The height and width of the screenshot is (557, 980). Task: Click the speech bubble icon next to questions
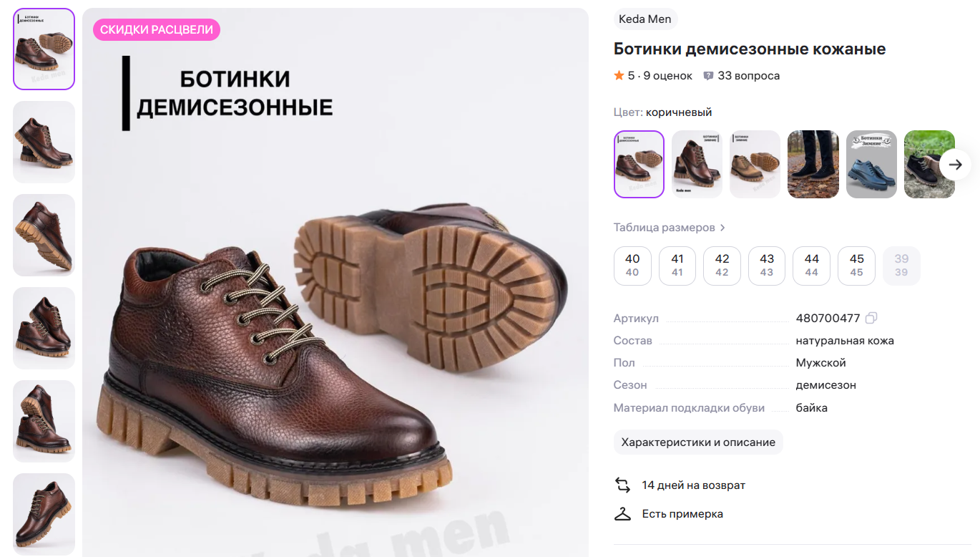click(x=709, y=75)
